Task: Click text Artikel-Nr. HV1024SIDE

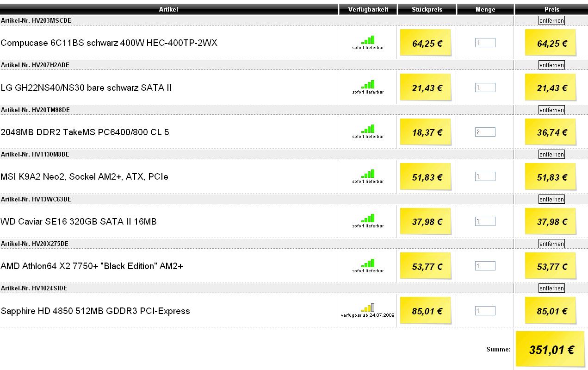Action: pyautogui.click(x=34, y=288)
